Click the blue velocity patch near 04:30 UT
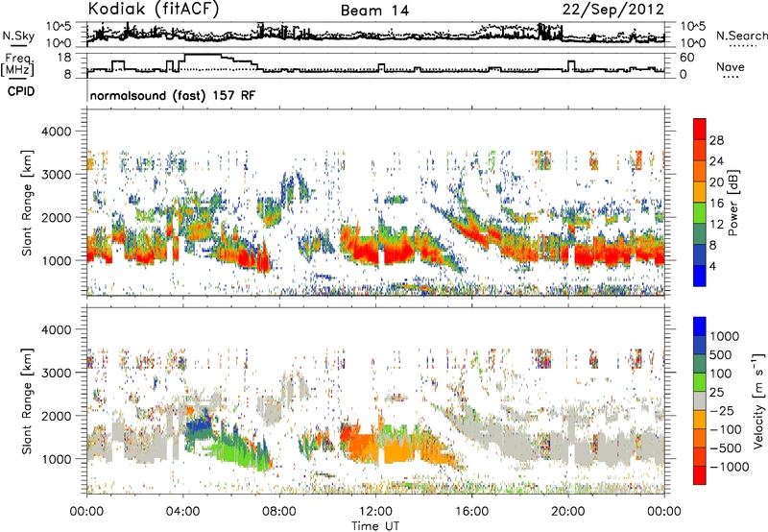The height and width of the screenshot is (532, 768). pyautogui.click(x=199, y=427)
